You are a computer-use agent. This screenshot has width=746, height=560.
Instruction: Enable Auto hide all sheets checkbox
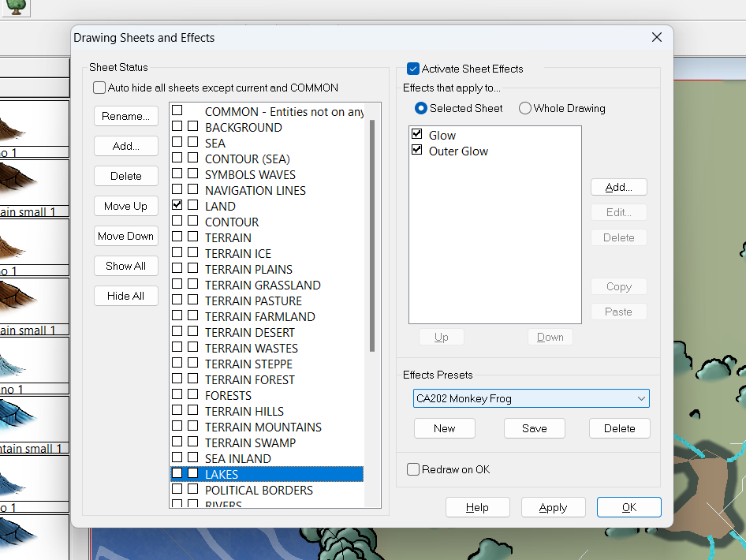click(x=99, y=88)
